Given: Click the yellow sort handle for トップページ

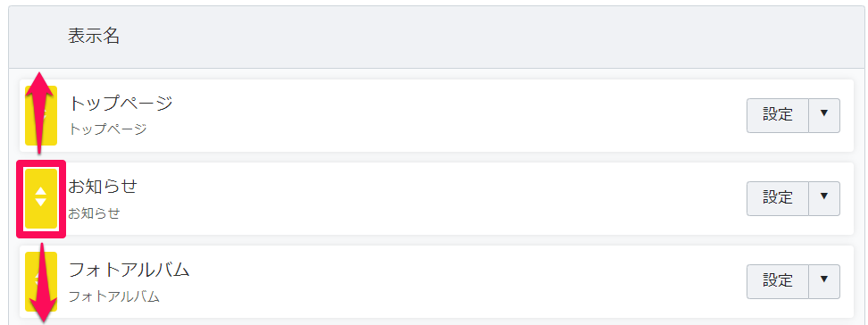Looking at the screenshot, I should click(x=41, y=116).
